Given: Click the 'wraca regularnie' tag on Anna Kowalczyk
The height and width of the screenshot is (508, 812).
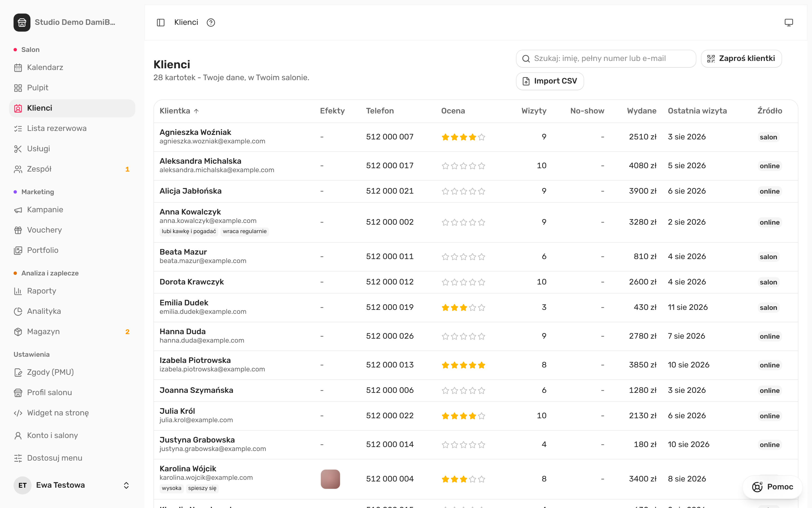Looking at the screenshot, I should point(245,231).
